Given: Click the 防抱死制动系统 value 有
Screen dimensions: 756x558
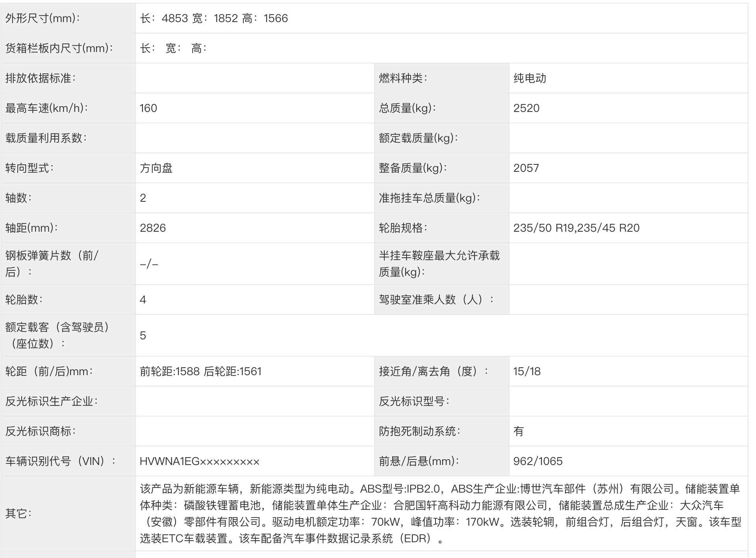Looking at the screenshot, I should point(518,431).
